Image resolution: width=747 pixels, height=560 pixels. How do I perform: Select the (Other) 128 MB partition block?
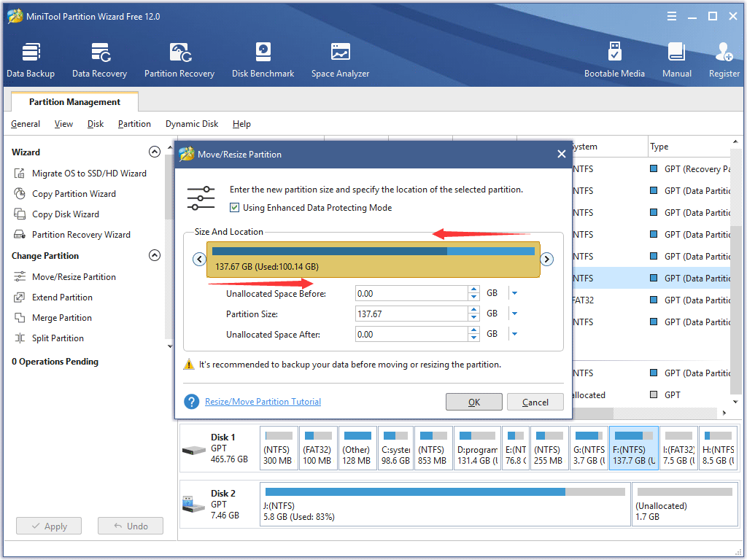pyautogui.click(x=357, y=448)
